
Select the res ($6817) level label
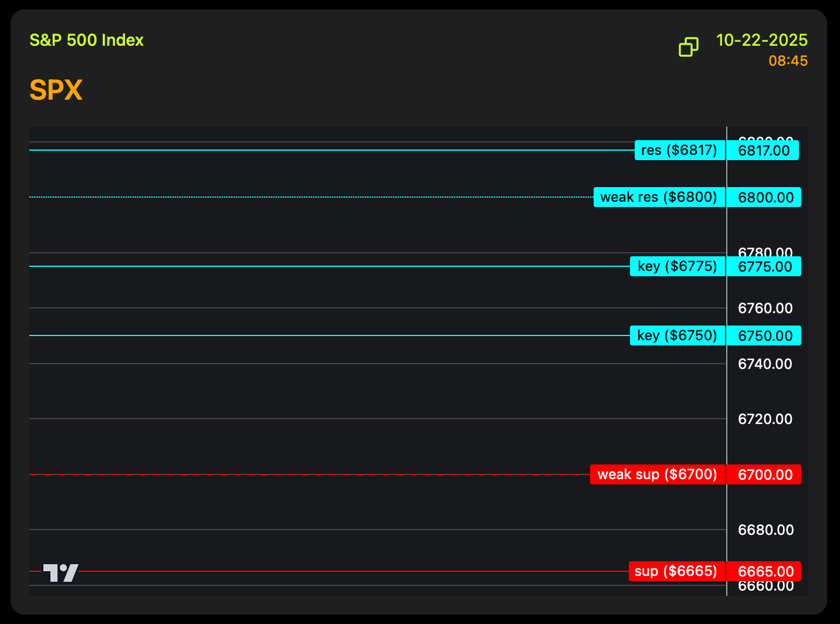pos(679,151)
